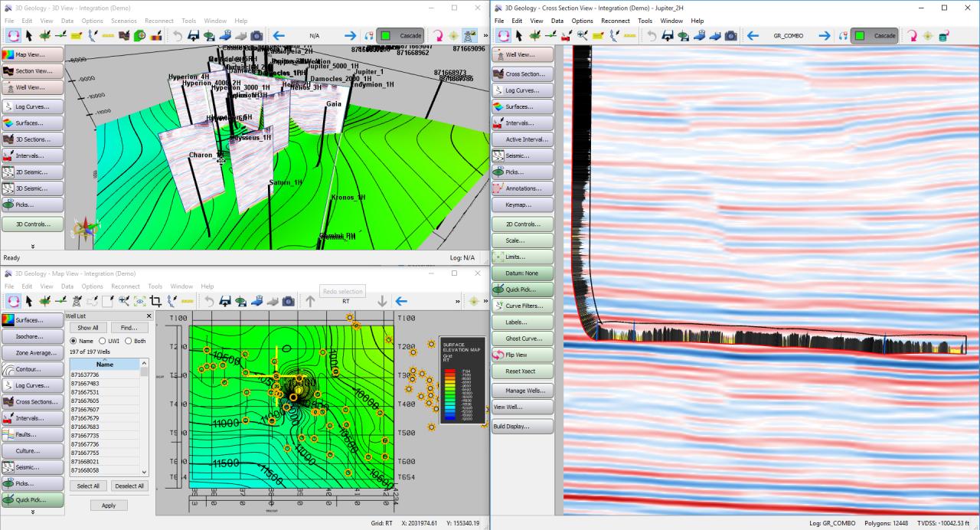This screenshot has height=530, width=980.
Task: Click Ghost Curve... in Cross Section sidebar
Action: tap(523, 339)
